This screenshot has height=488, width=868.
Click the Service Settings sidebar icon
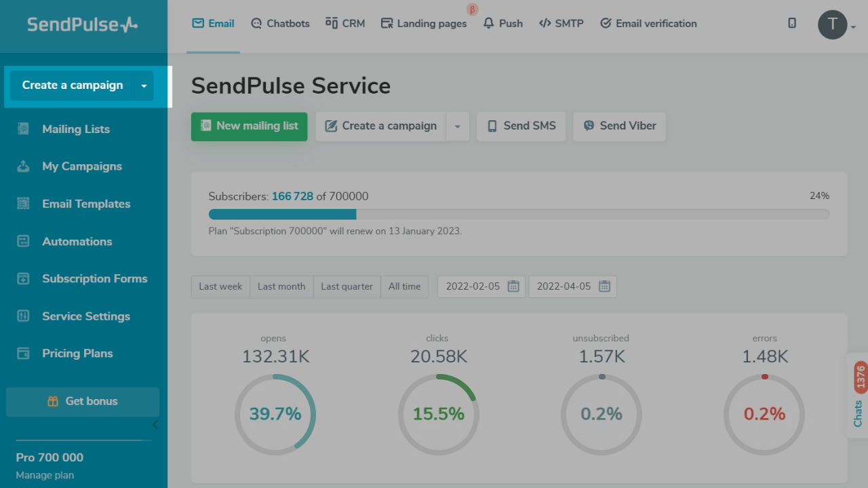click(23, 316)
